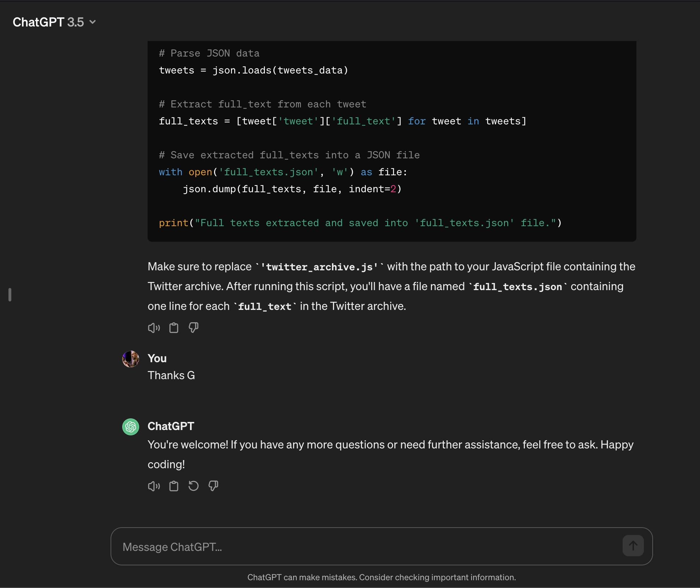
Task: Regenerate the last ChatGPT response
Action: [x=194, y=486]
